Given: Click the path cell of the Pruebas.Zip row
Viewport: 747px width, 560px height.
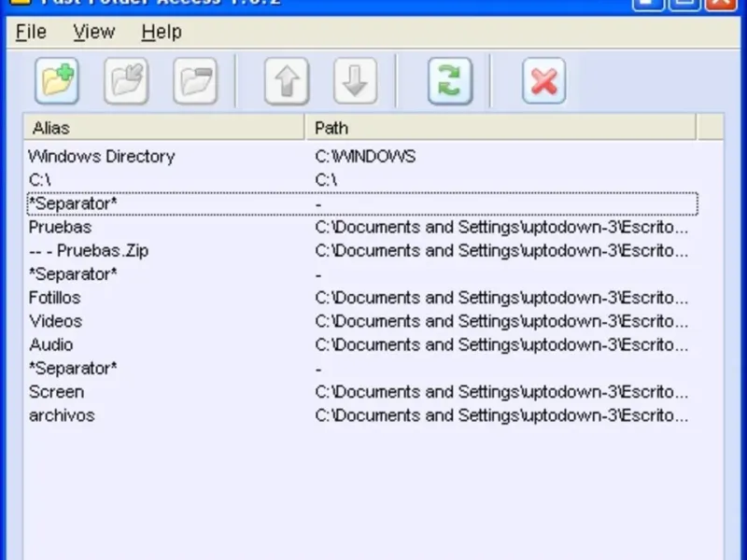Looking at the screenshot, I should click(x=501, y=250).
